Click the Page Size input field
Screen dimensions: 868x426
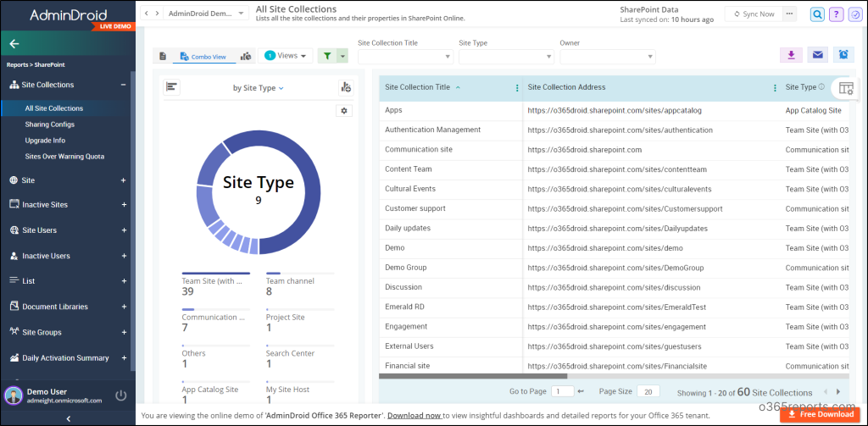(x=648, y=391)
